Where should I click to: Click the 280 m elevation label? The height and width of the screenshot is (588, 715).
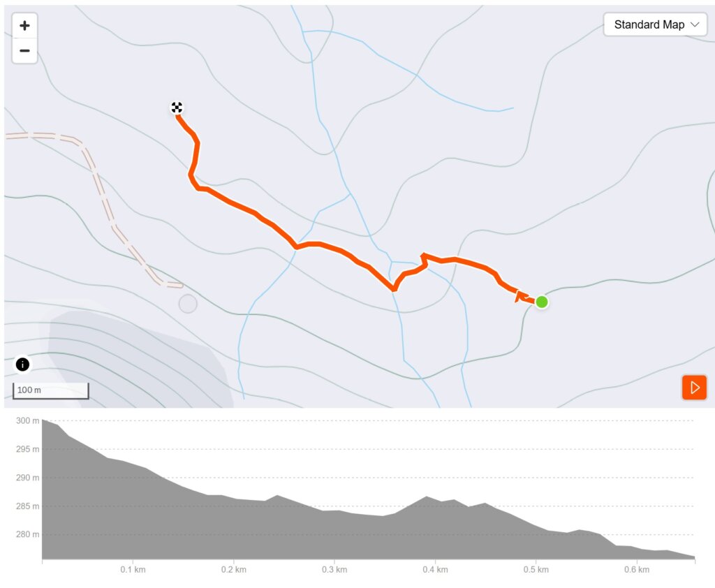[28, 535]
